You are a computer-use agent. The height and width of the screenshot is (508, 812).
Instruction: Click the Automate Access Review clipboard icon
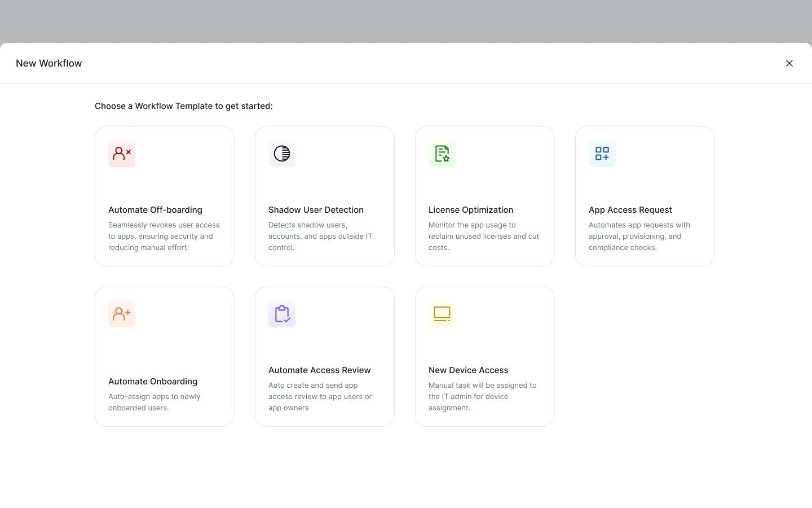tap(282, 314)
